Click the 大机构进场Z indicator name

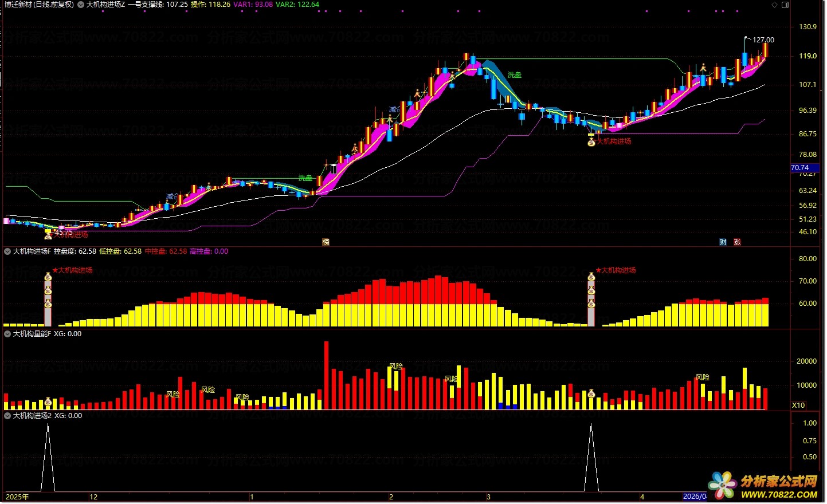(x=105, y=5)
